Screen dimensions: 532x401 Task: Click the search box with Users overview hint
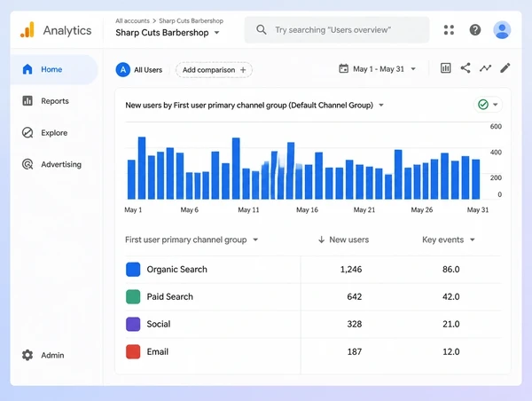(337, 30)
